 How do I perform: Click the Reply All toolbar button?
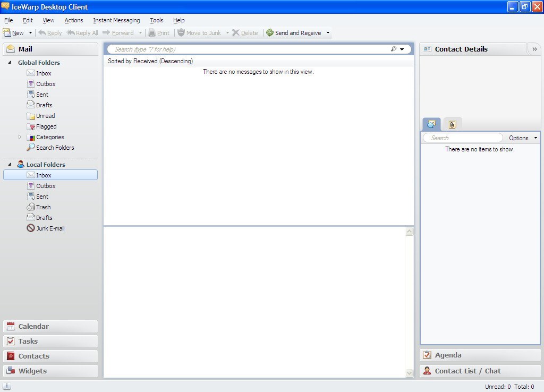[82, 33]
